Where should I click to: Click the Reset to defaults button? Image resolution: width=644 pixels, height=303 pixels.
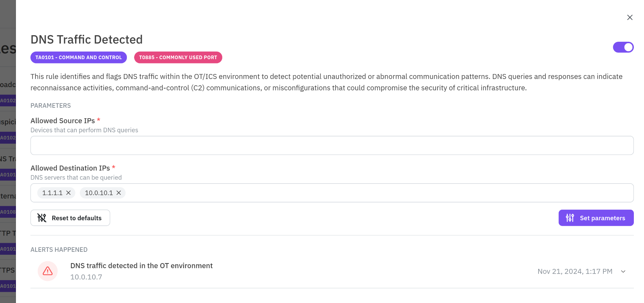[70, 218]
